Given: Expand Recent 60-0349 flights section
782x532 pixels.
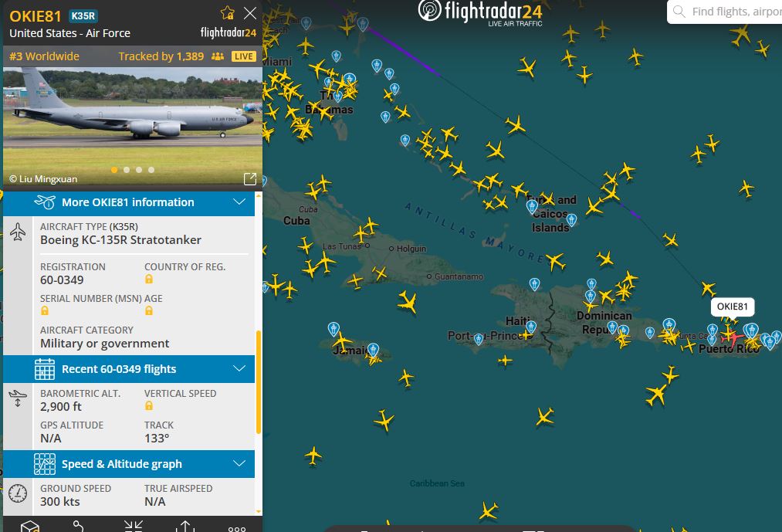Looking at the screenshot, I should click(x=129, y=369).
